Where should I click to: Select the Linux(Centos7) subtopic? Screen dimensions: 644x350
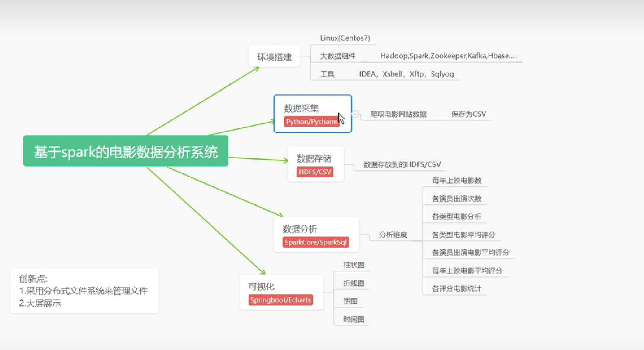(x=345, y=38)
